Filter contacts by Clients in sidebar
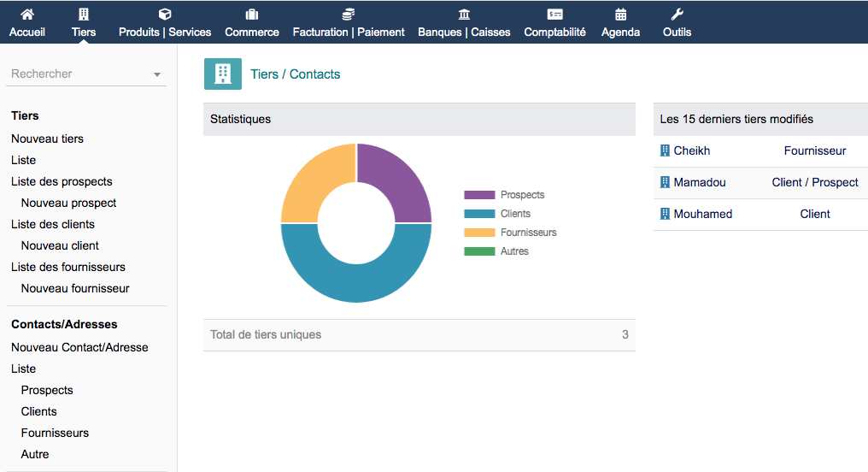This screenshot has width=868, height=472. tap(38, 411)
